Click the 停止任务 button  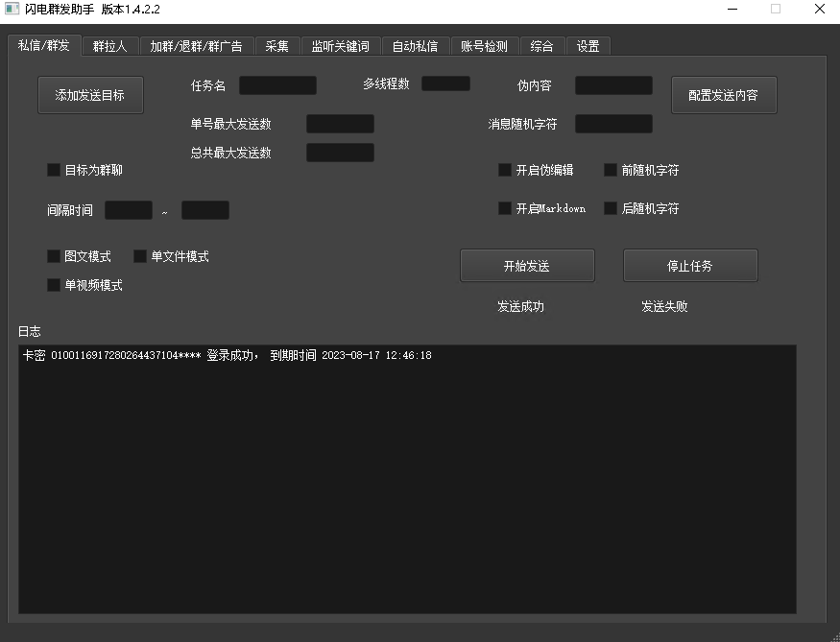click(x=690, y=266)
